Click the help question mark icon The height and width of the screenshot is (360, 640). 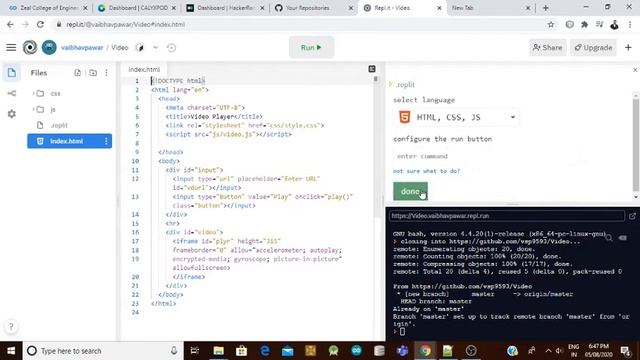(x=11, y=326)
